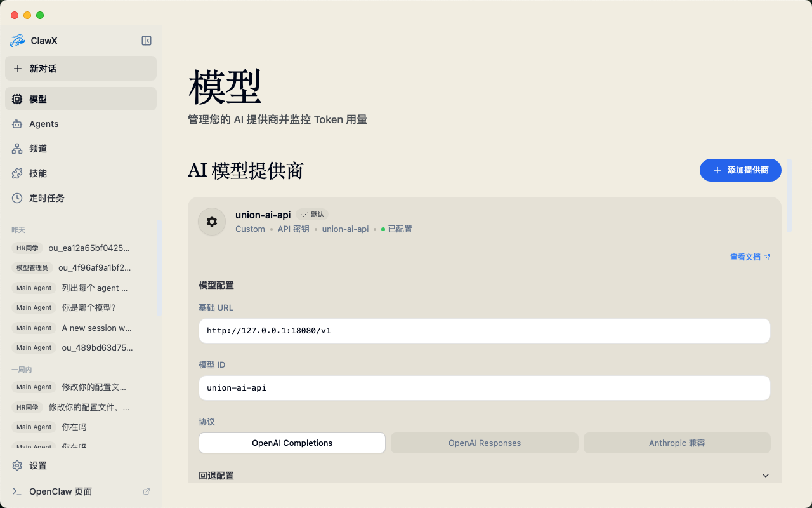This screenshot has width=812, height=508.
Task: Click the plus icon beside 新对话
Action: (18, 69)
